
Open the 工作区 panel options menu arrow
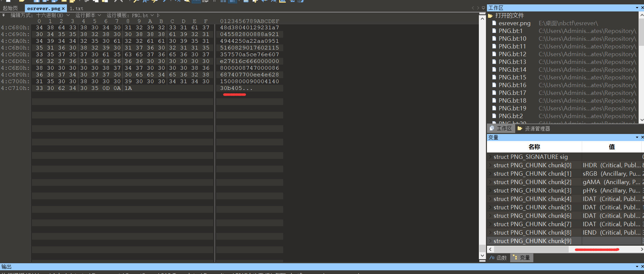[637, 8]
